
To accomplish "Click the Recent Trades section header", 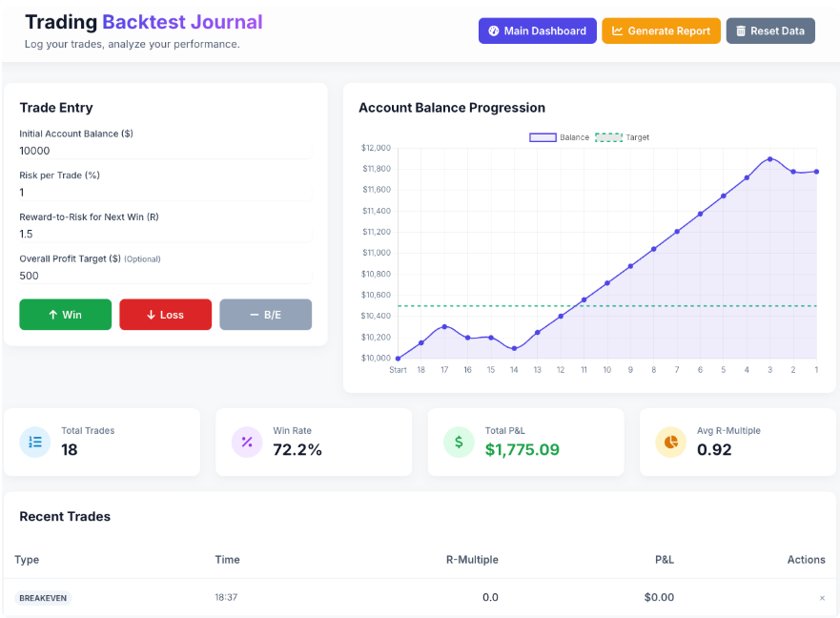I will pyautogui.click(x=65, y=516).
